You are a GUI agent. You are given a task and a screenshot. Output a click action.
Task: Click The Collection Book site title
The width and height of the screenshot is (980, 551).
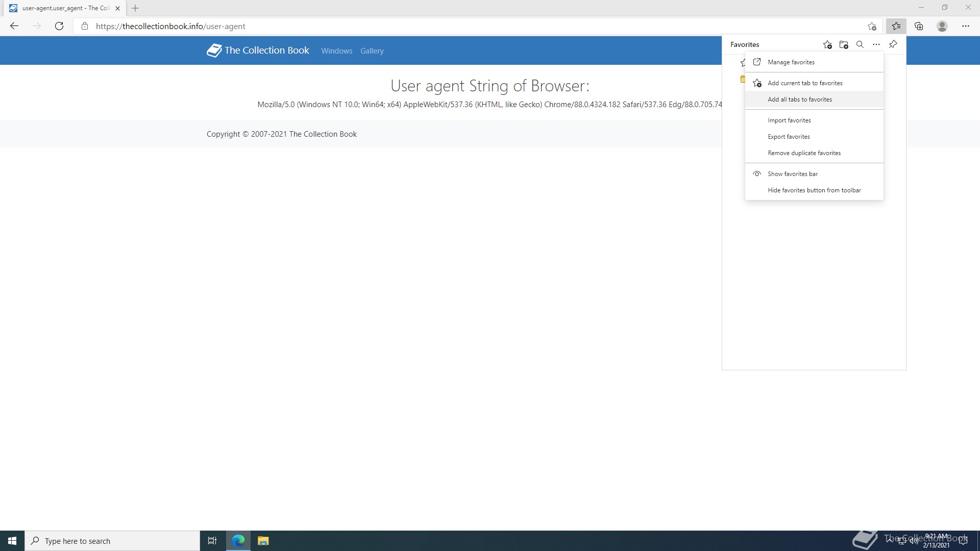click(x=267, y=50)
